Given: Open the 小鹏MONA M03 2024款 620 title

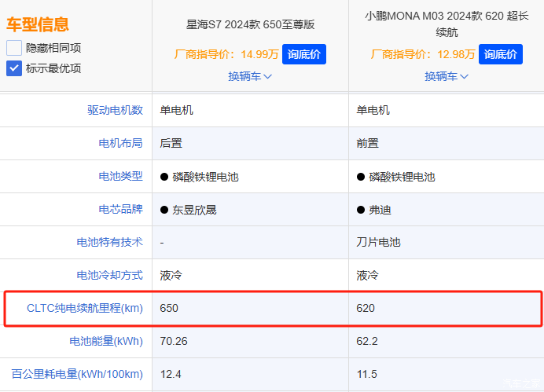Looking at the screenshot, I should click(x=446, y=24).
